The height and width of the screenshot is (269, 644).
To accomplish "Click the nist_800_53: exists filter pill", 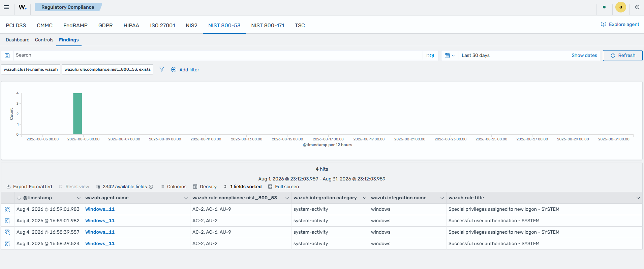I will (108, 69).
